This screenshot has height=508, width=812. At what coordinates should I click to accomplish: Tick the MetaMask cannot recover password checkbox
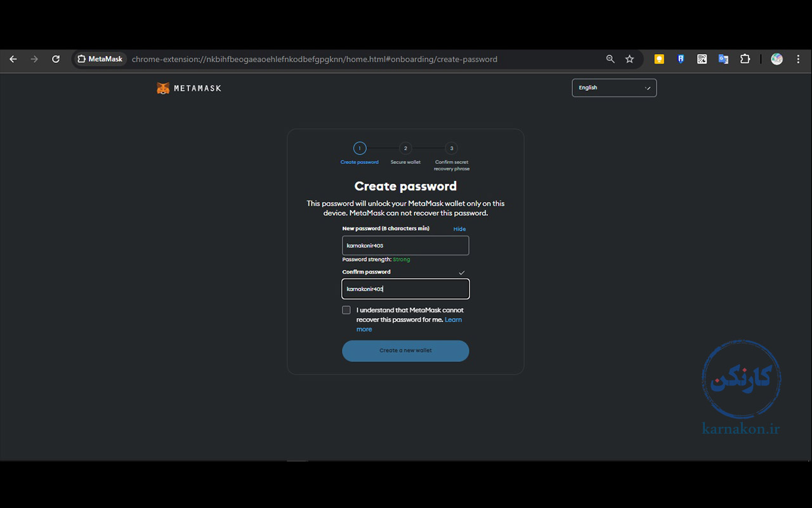pos(346,310)
